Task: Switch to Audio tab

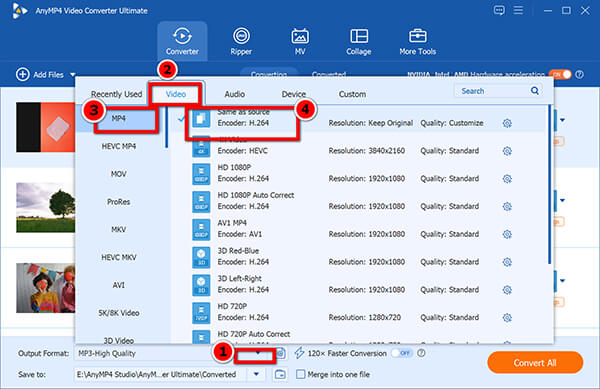Action: tap(235, 94)
